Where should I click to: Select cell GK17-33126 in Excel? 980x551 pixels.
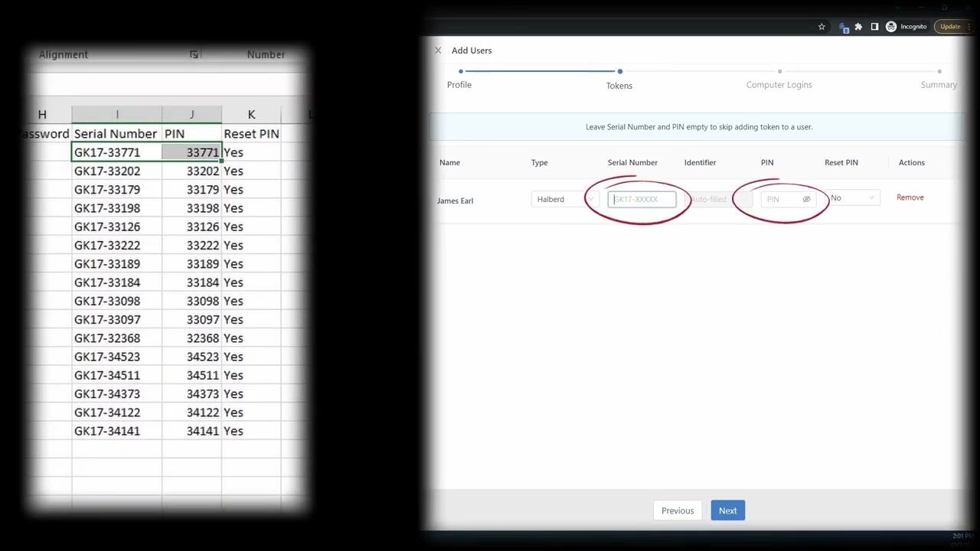[117, 227]
